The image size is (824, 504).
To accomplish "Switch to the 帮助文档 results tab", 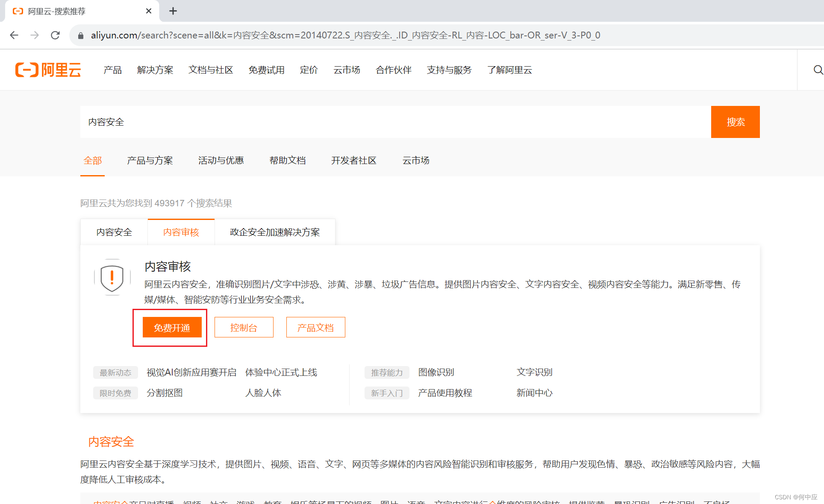I will [x=287, y=161].
